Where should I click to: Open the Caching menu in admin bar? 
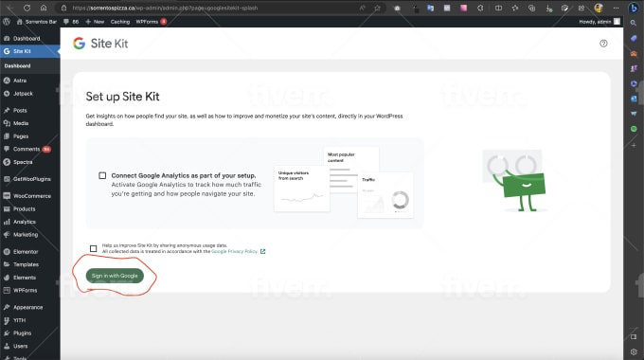(120, 22)
